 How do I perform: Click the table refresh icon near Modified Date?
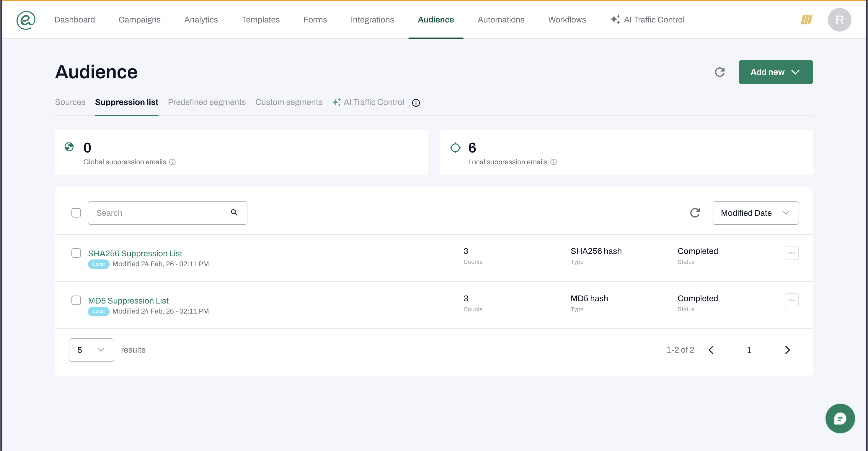click(x=695, y=213)
